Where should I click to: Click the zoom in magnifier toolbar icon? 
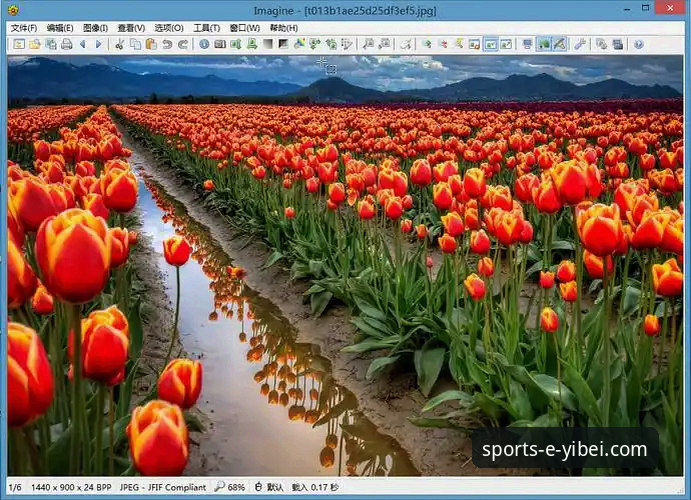(x=367, y=44)
